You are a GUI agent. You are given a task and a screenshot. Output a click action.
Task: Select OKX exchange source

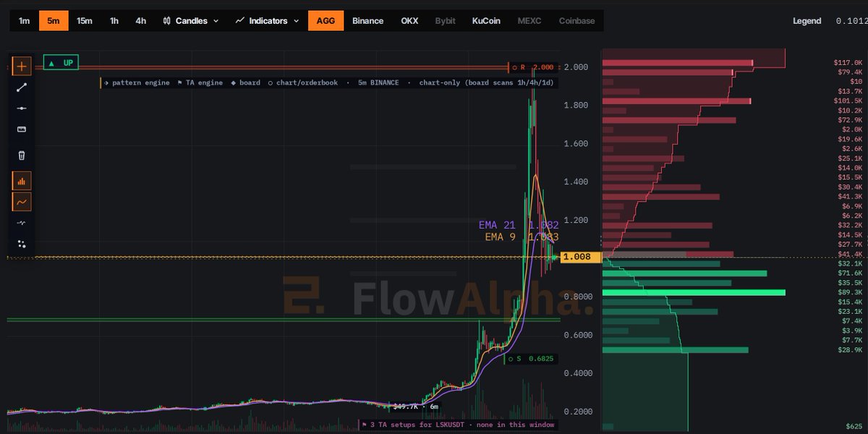pyautogui.click(x=409, y=21)
